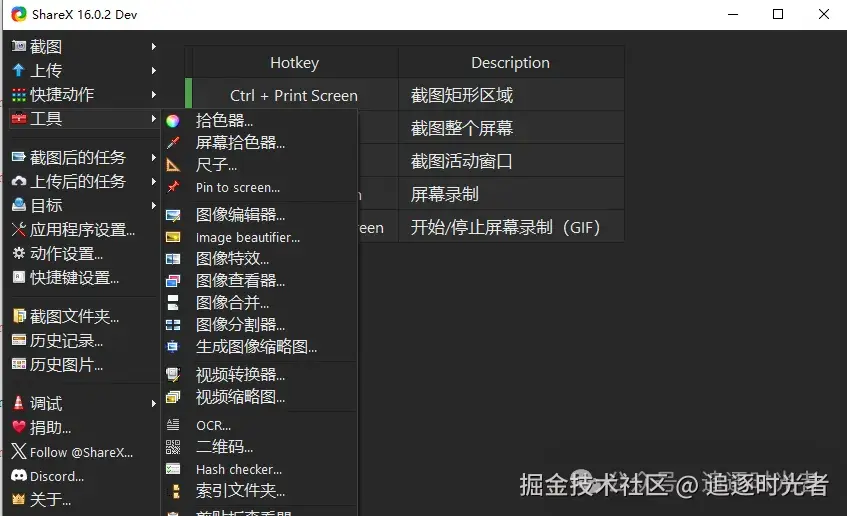The width and height of the screenshot is (847, 516).
Task: Click the screenshots folder icon
Action: (x=19, y=316)
